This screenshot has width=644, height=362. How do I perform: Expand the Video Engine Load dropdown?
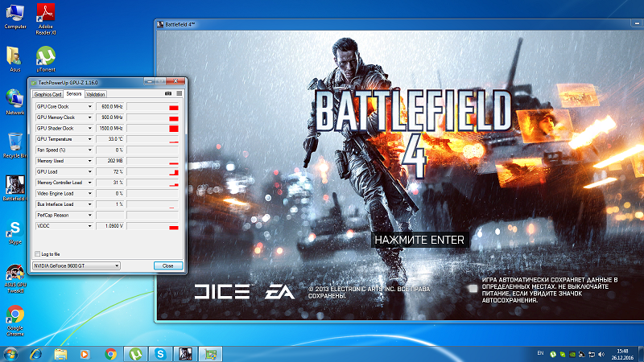tap(89, 194)
